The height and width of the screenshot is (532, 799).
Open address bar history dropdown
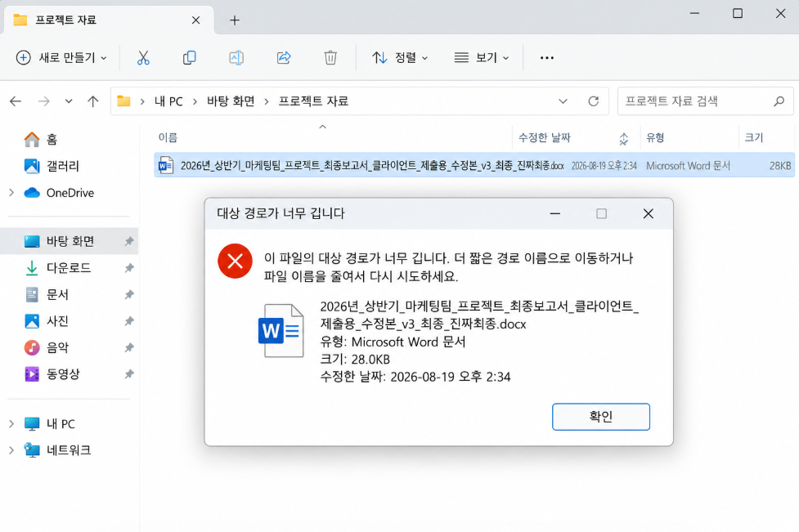pos(563,101)
